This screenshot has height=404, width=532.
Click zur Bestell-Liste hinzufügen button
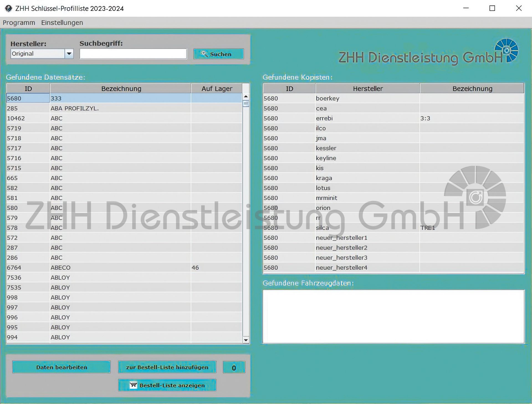(167, 367)
